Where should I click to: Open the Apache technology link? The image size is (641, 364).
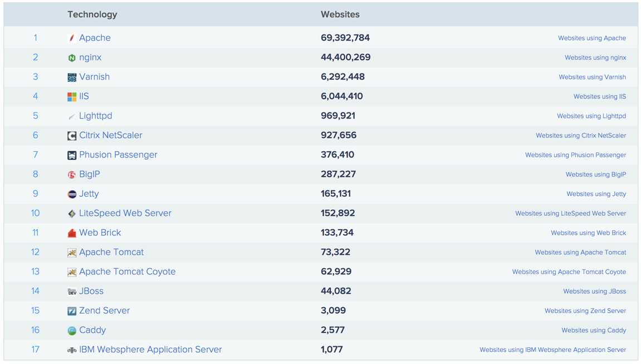(x=95, y=38)
